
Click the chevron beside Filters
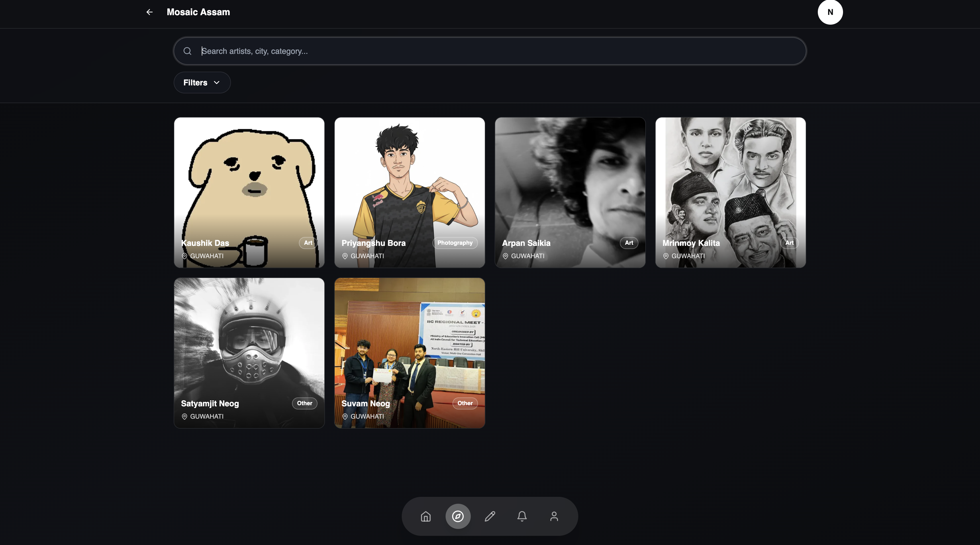(x=217, y=83)
